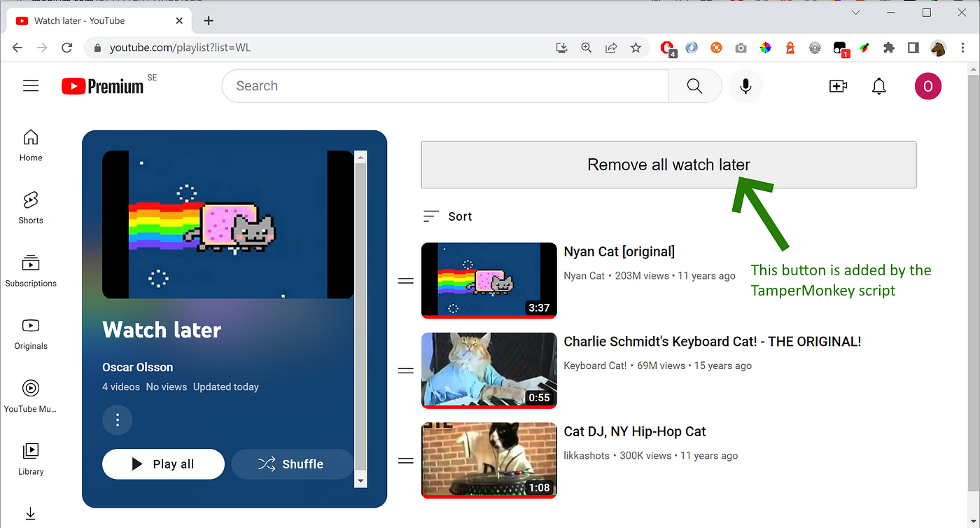Open Downloads icon in sidebar
This screenshot has height=528, width=980.
[31, 514]
